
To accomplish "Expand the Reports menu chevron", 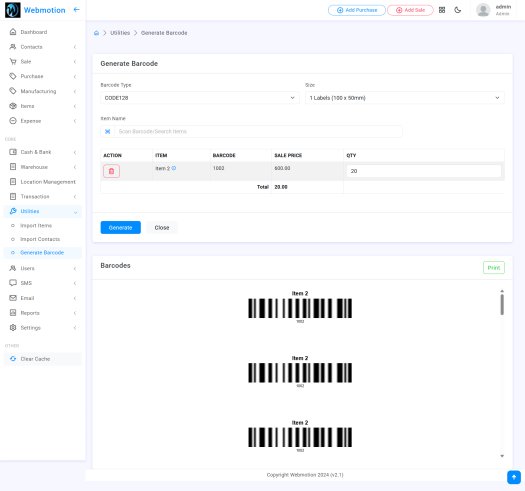I will [x=75, y=313].
